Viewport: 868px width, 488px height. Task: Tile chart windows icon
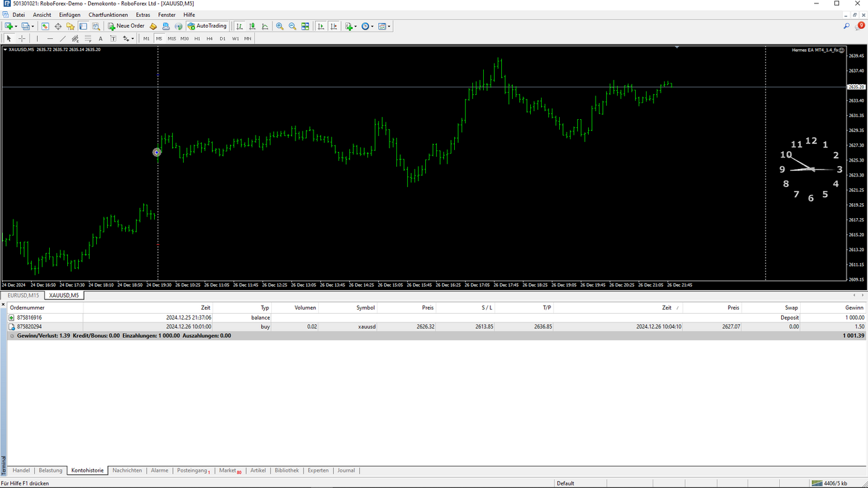(x=305, y=26)
